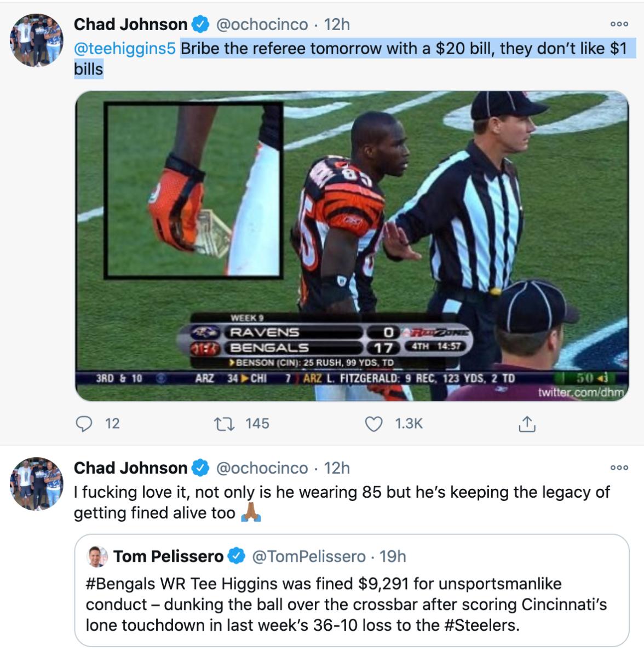Open the 19h timestamp on quoted tweet
Viewport: 644px width, 657px height.
393,556
